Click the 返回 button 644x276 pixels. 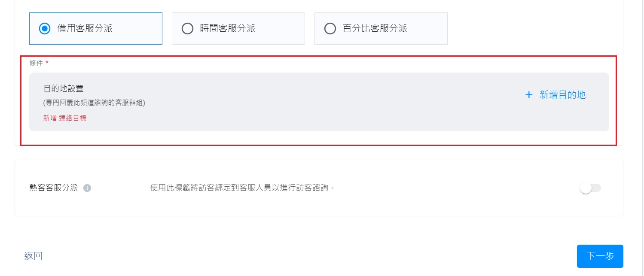[33, 256]
